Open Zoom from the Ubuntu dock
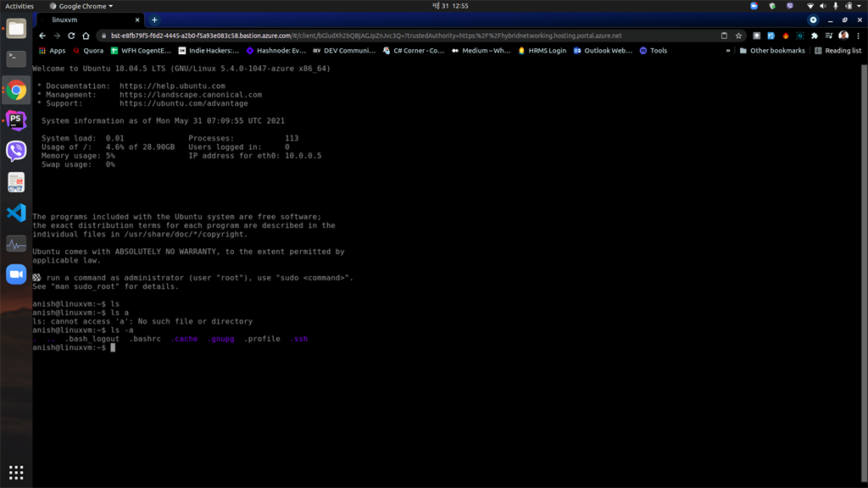Screen dimensions: 868x488 (16, 273)
